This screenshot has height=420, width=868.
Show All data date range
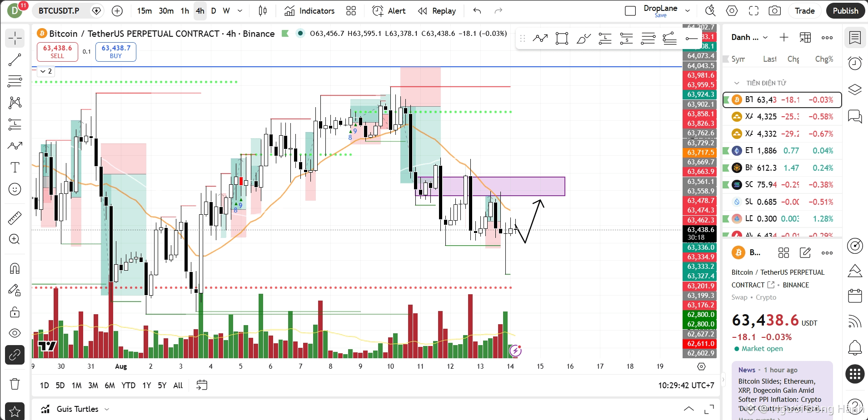178,385
